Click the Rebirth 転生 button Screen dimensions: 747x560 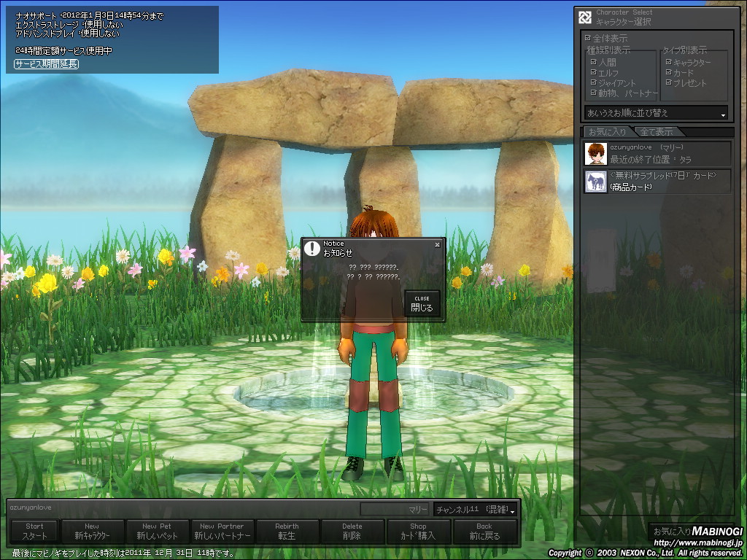pyautogui.click(x=287, y=532)
